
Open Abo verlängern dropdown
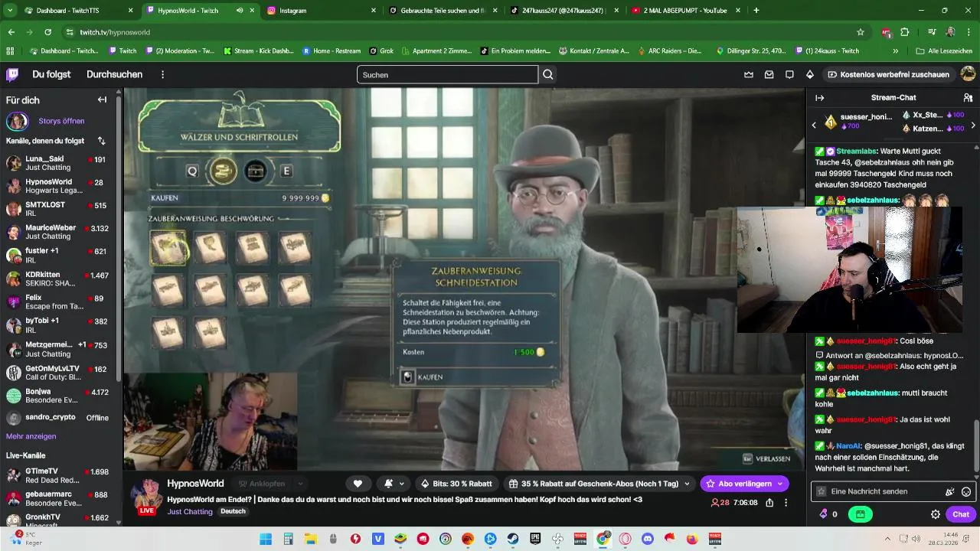pyautogui.click(x=779, y=484)
